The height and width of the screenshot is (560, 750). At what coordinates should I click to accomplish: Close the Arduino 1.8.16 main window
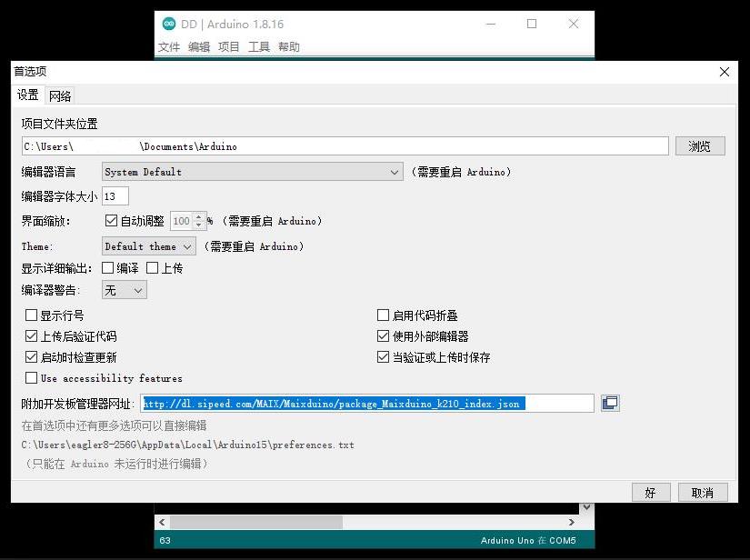pyautogui.click(x=574, y=24)
